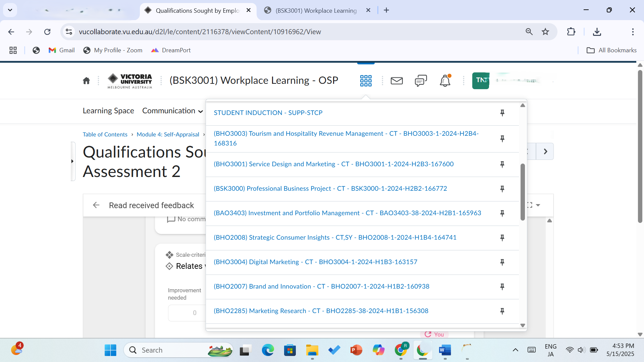Open Windows Start menu
Viewport: 644px width, 362px height.
click(110, 350)
